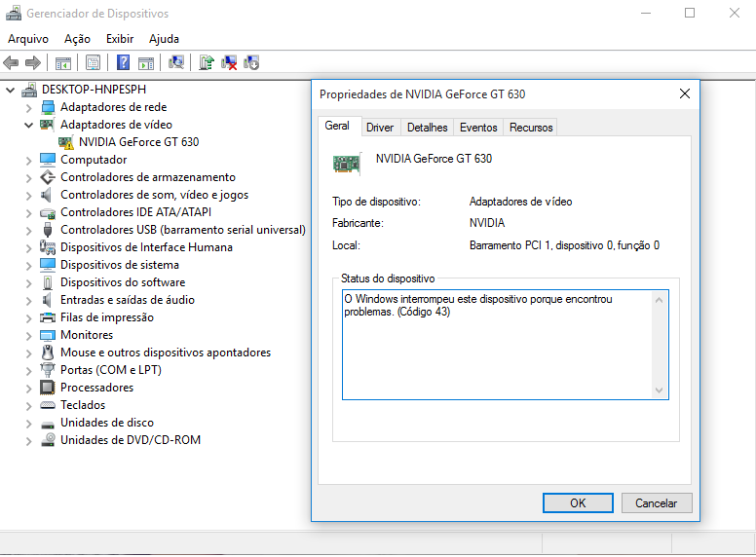This screenshot has width=756, height=557.
Task: Click the Unidades de DVD/CD-ROM disc icon
Action: (48, 440)
